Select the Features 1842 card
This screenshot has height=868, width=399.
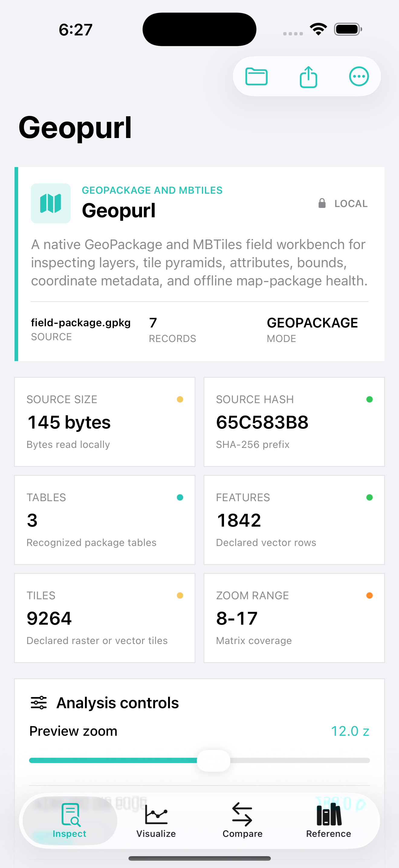pos(294,520)
